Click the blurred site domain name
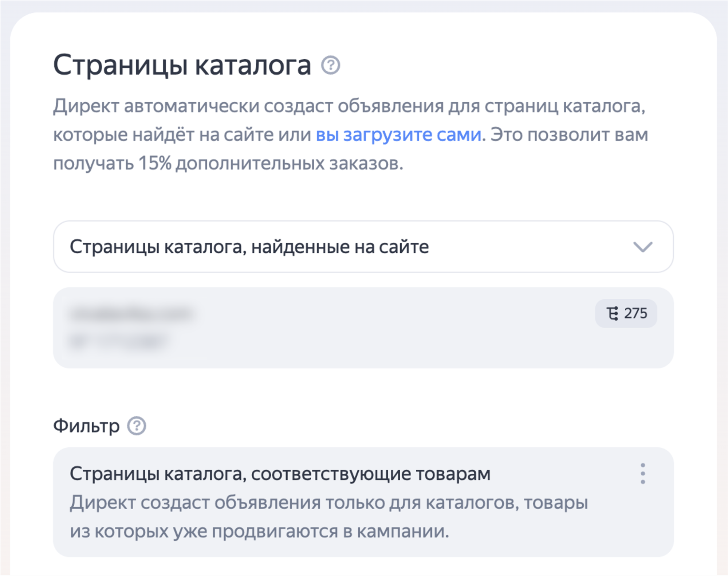 click(x=131, y=314)
